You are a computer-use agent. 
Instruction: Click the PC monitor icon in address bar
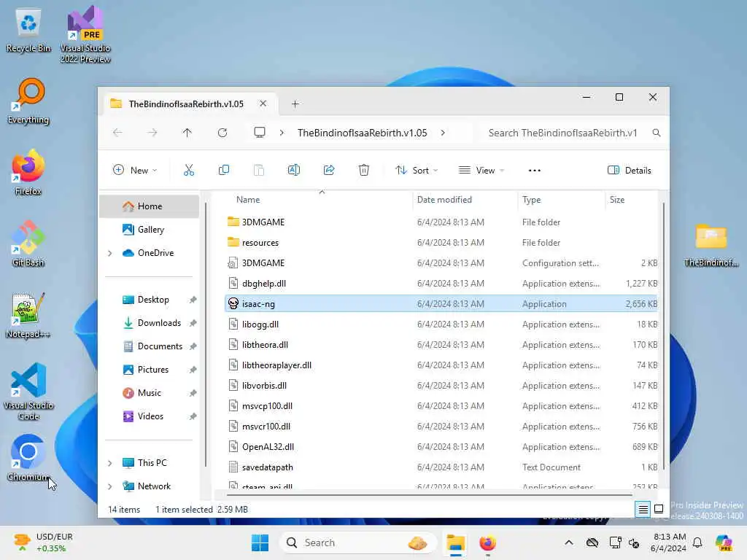[260, 133]
